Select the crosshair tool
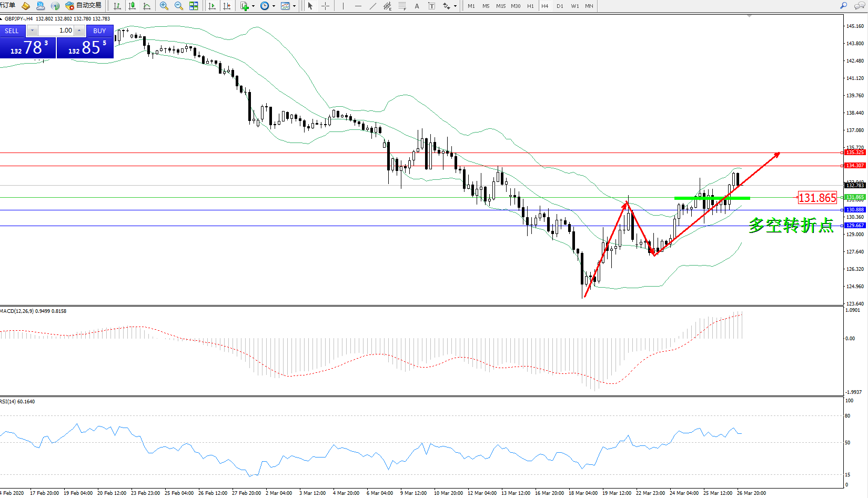868x498 pixels. pos(326,6)
